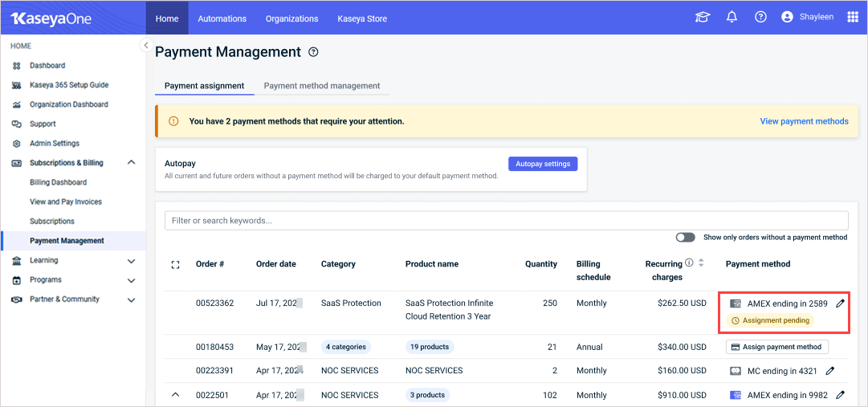The width and height of the screenshot is (868, 407).
Task: Edit MC ending in 4321 pencil icon
Action: click(x=829, y=371)
